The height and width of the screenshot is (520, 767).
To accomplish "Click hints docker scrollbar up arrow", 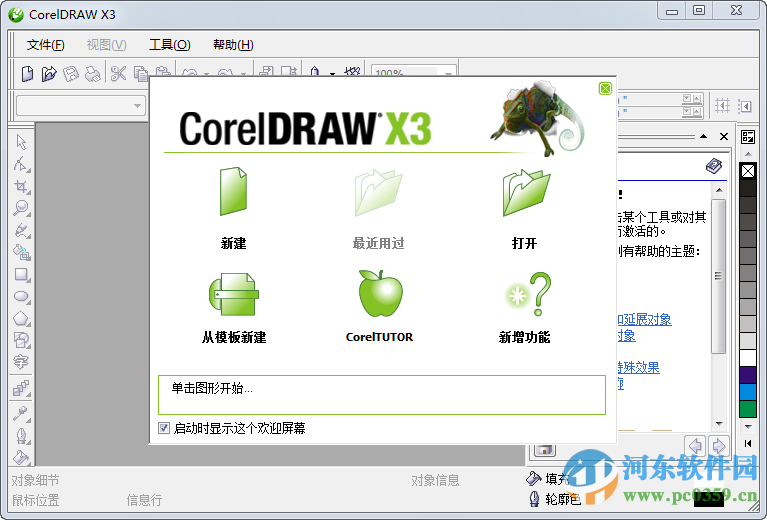I will (719, 190).
